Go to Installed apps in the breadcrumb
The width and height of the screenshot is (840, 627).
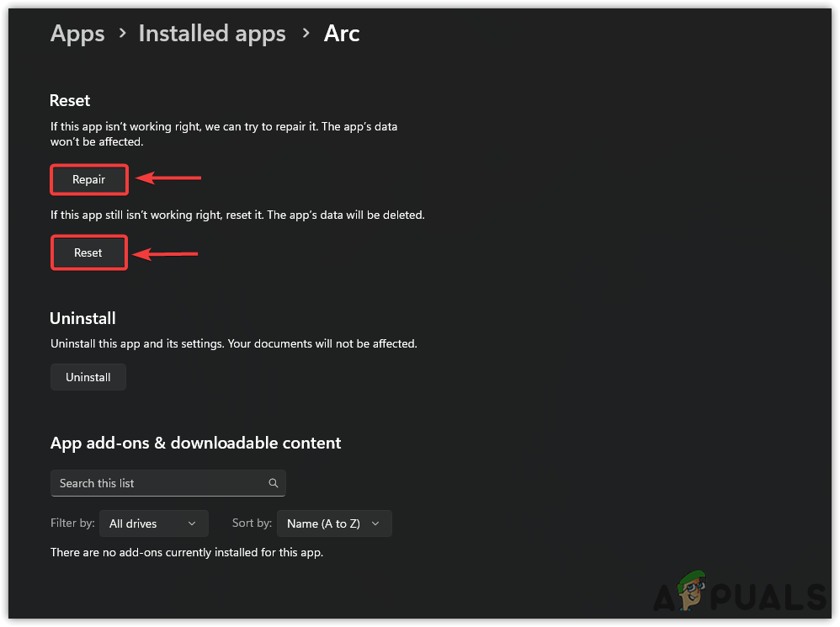tap(211, 34)
